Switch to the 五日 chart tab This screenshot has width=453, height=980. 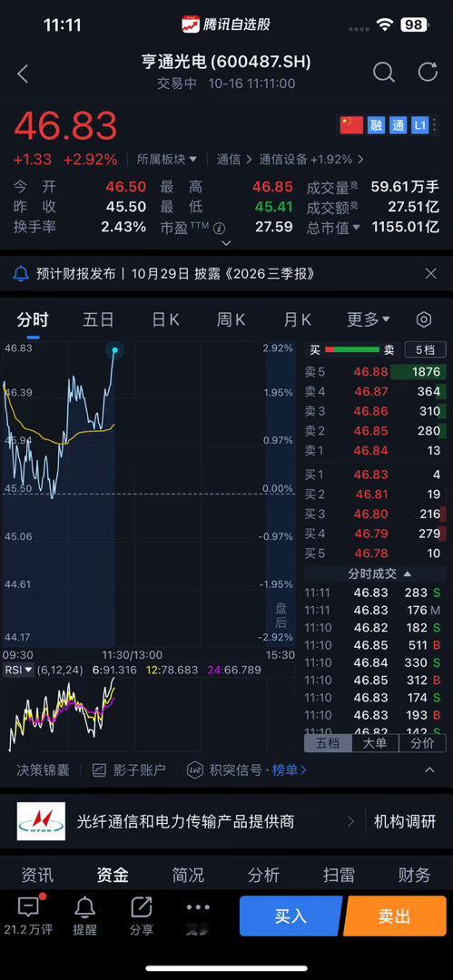[x=98, y=320]
